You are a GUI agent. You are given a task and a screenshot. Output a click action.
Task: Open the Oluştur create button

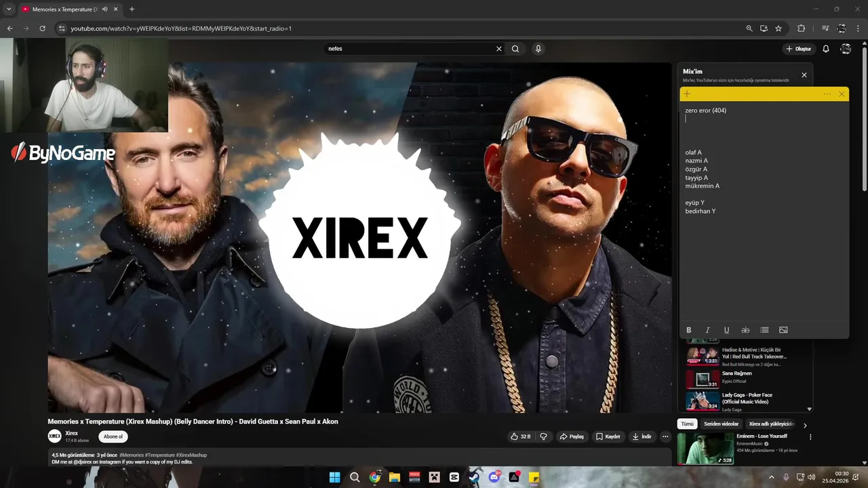click(799, 49)
